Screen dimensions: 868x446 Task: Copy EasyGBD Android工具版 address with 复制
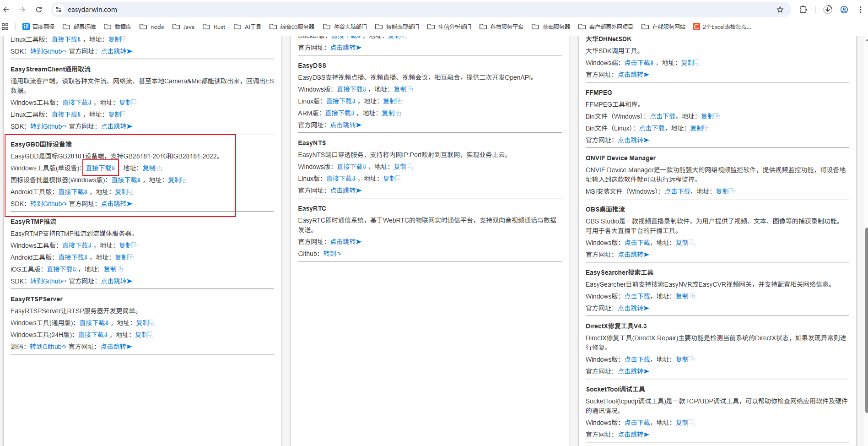coord(124,192)
